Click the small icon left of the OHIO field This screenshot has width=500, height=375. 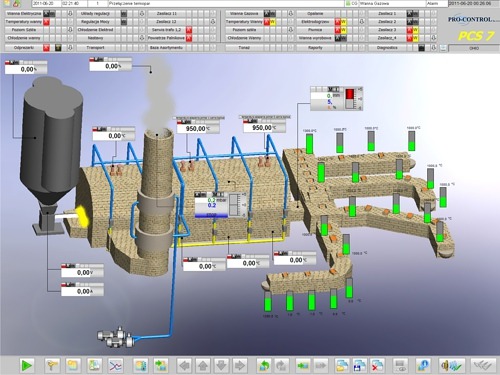click(443, 48)
